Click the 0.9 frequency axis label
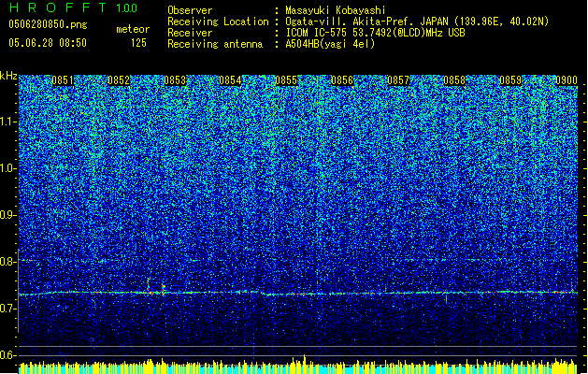 point(8,215)
